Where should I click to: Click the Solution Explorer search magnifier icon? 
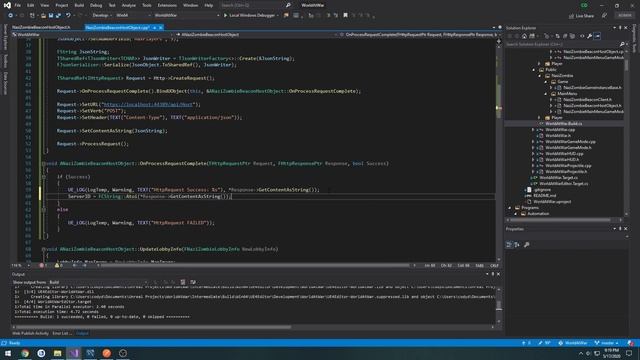coord(622,44)
